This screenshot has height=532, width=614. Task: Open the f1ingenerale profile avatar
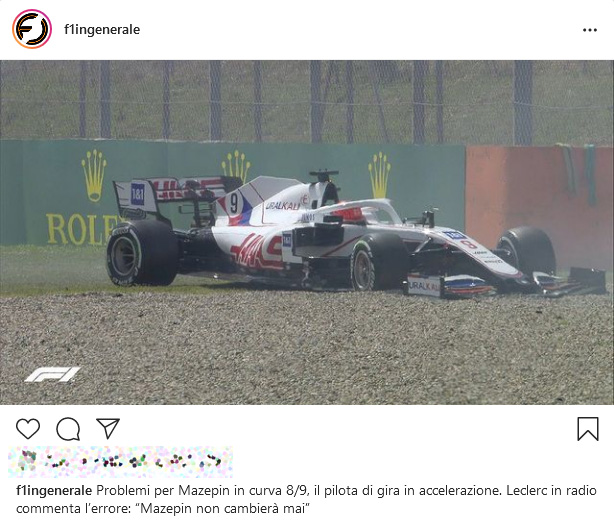[32, 29]
